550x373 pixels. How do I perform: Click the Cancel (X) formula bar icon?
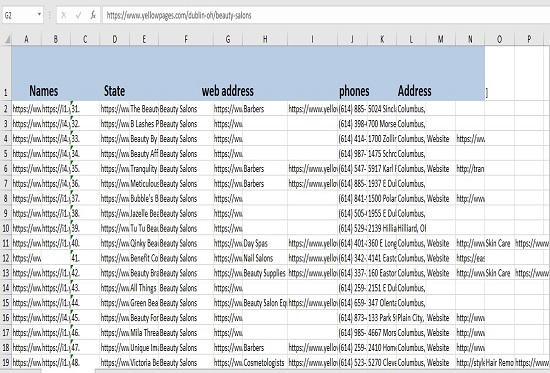point(63,15)
